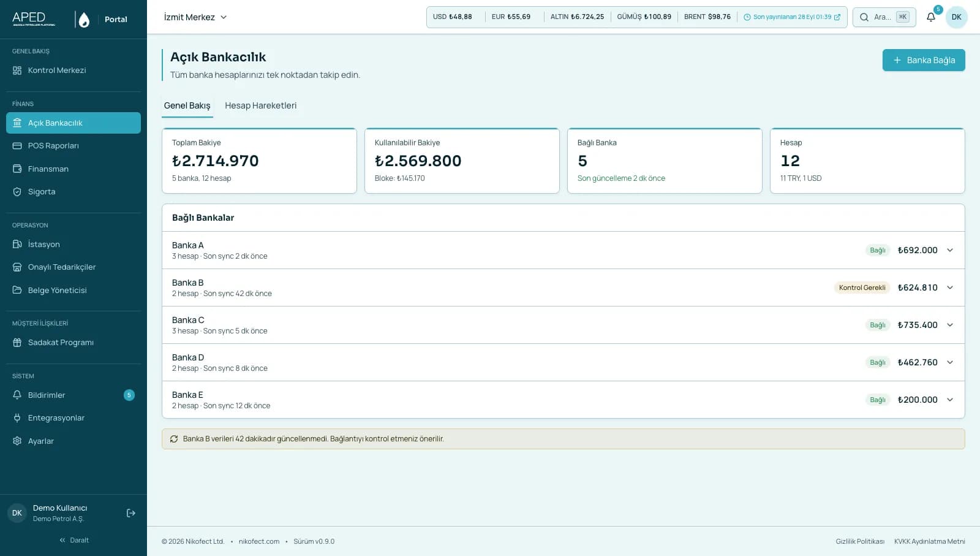Go to Finansman section
The width and height of the screenshot is (980, 556).
click(x=73, y=169)
